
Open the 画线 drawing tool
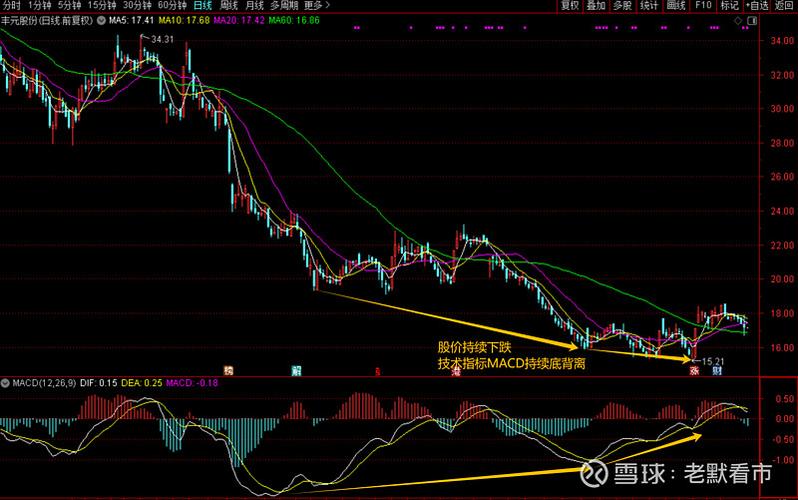pos(676,6)
